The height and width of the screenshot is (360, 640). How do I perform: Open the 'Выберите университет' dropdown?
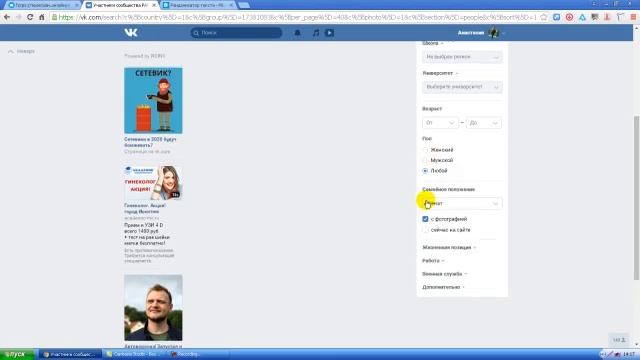coord(462,87)
